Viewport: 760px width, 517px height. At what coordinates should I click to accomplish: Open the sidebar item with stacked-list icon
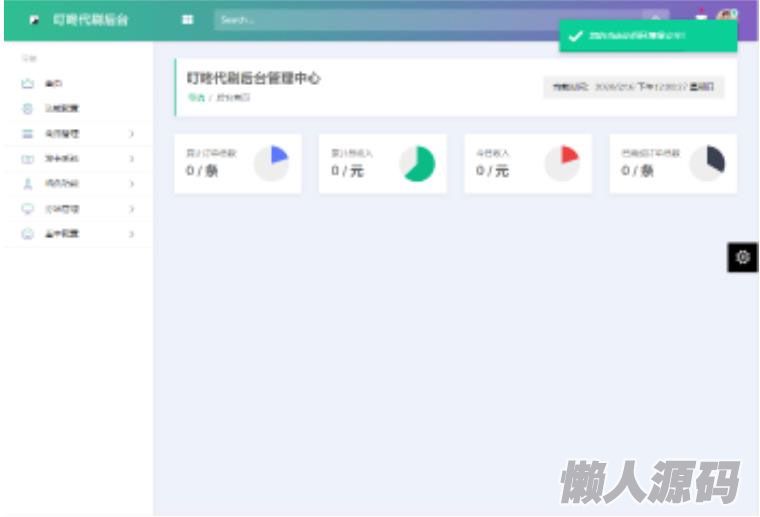pyautogui.click(x=78, y=134)
